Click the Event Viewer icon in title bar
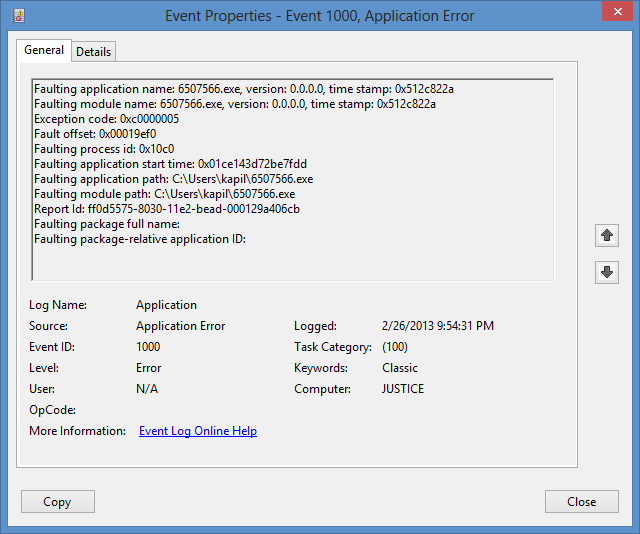The image size is (640, 534). [x=18, y=16]
